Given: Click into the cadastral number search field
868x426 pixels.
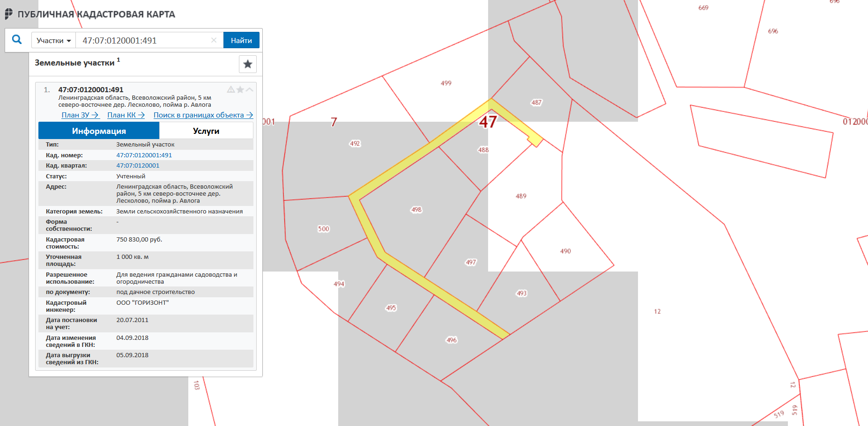Looking at the screenshot, I should 143,41.
